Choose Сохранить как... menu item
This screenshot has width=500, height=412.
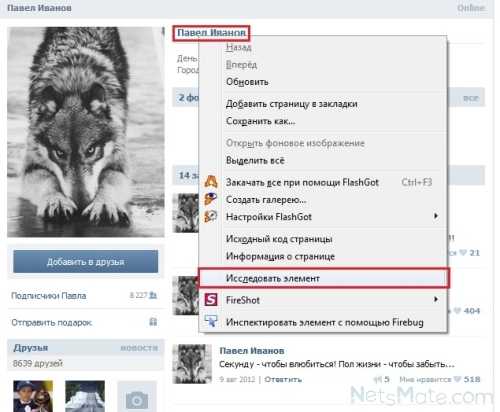tap(261, 121)
